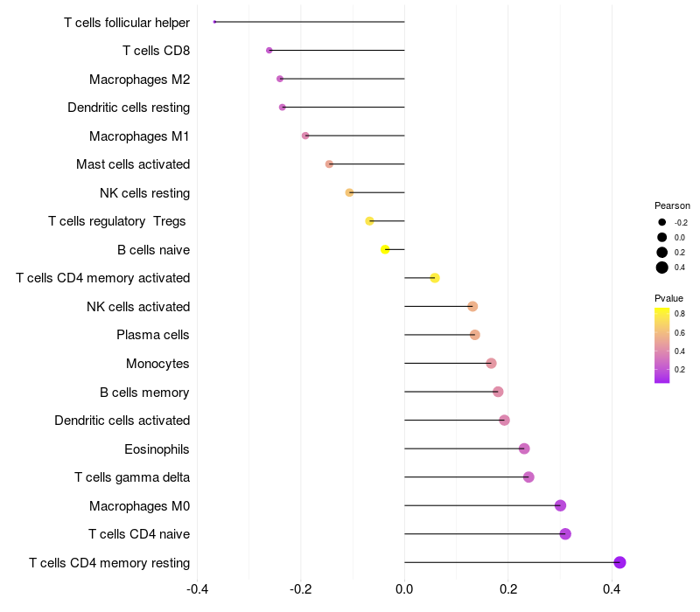Click the Pearson -0.2 legend circle
Image resolution: width=700 pixels, height=612 pixels.
coord(662,222)
